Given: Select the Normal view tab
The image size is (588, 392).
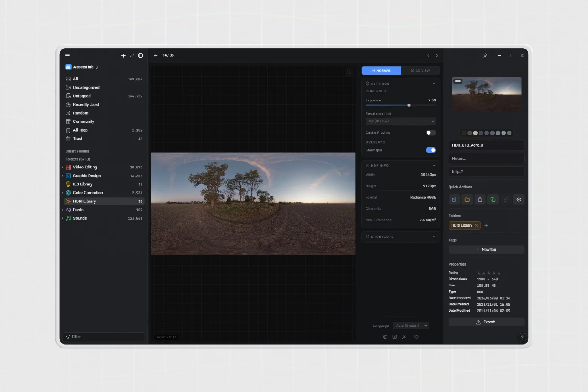Looking at the screenshot, I should tap(381, 71).
